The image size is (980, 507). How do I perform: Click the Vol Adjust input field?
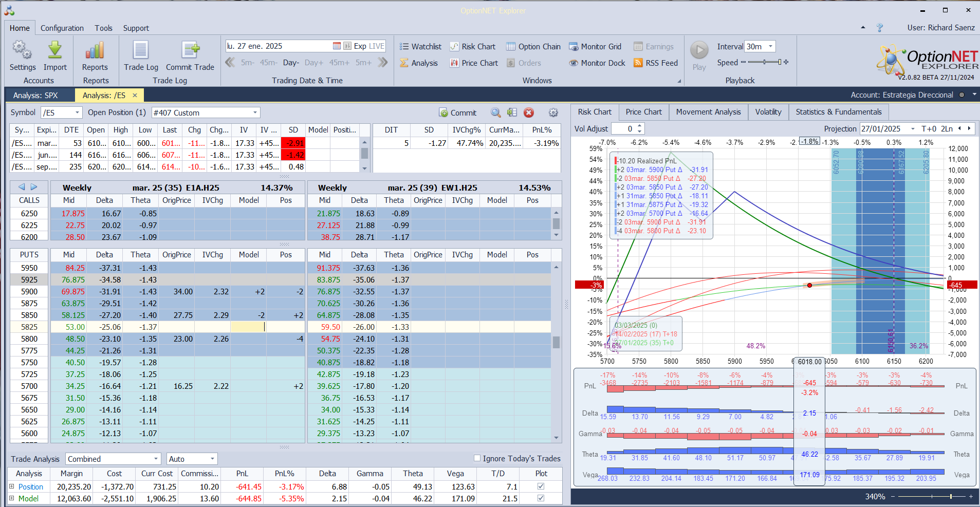(x=624, y=129)
